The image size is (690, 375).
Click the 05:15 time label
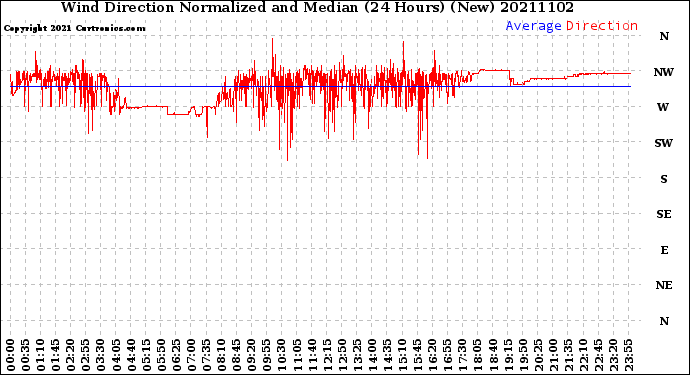tap(146, 355)
